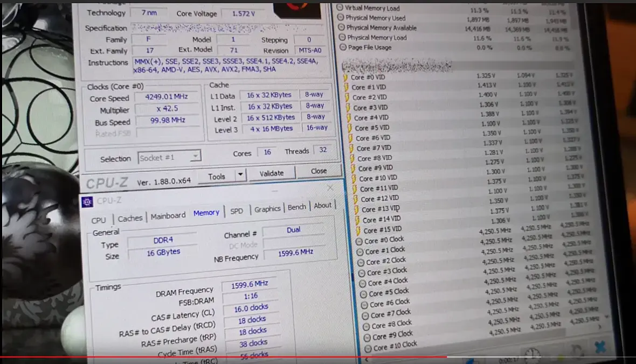Click the Core #12 VID row label
636x364 pixels.
(x=379, y=199)
